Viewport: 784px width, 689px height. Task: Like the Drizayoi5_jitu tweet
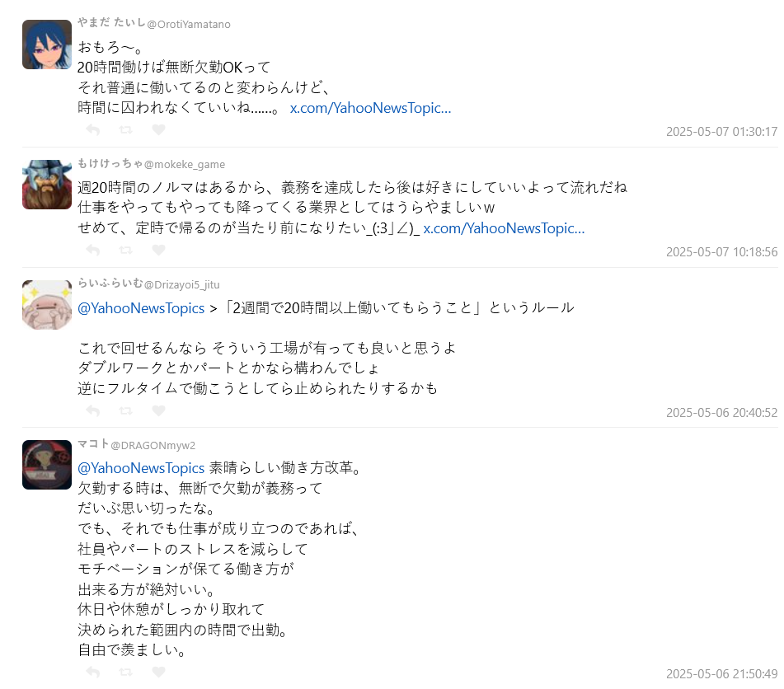point(158,411)
